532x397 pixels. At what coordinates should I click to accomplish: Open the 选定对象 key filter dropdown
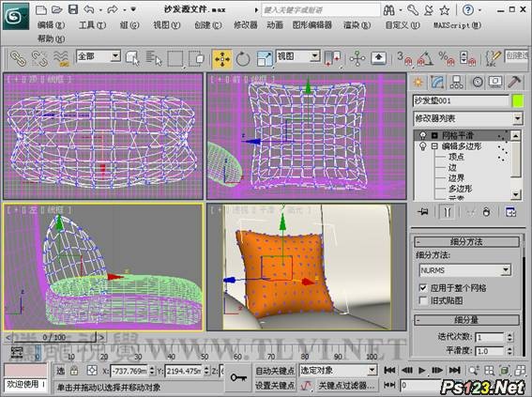(x=339, y=370)
